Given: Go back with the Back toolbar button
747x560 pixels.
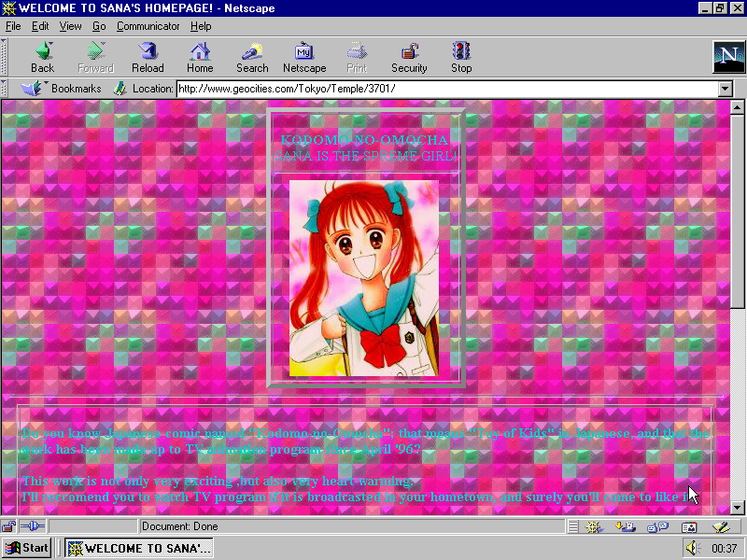Looking at the screenshot, I should click(x=42, y=57).
